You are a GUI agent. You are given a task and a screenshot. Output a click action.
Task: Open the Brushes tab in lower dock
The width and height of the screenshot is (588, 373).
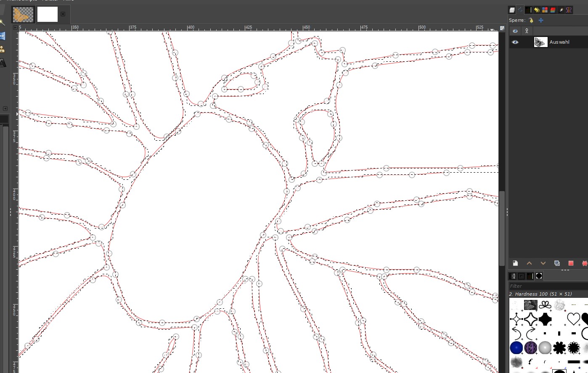click(x=539, y=276)
